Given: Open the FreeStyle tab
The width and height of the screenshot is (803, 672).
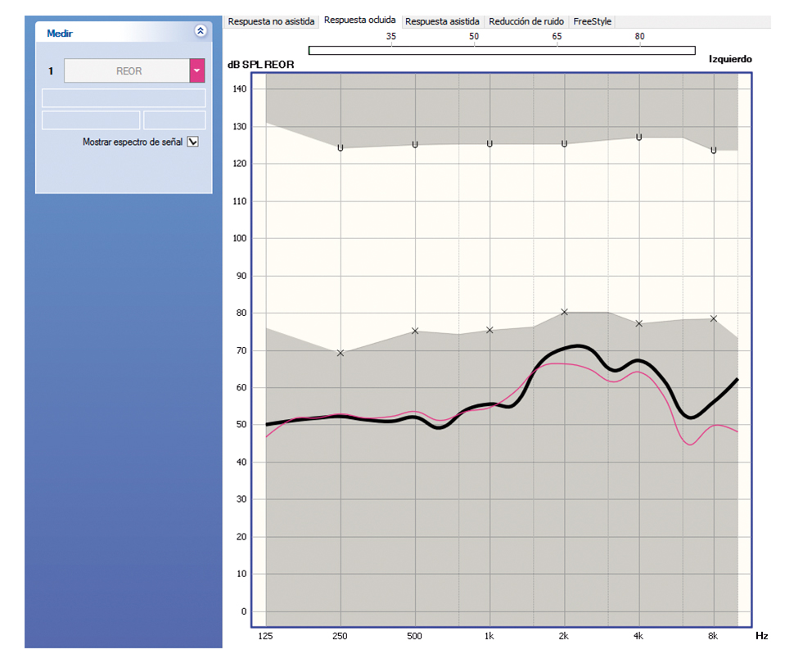Looking at the screenshot, I should (x=592, y=21).
